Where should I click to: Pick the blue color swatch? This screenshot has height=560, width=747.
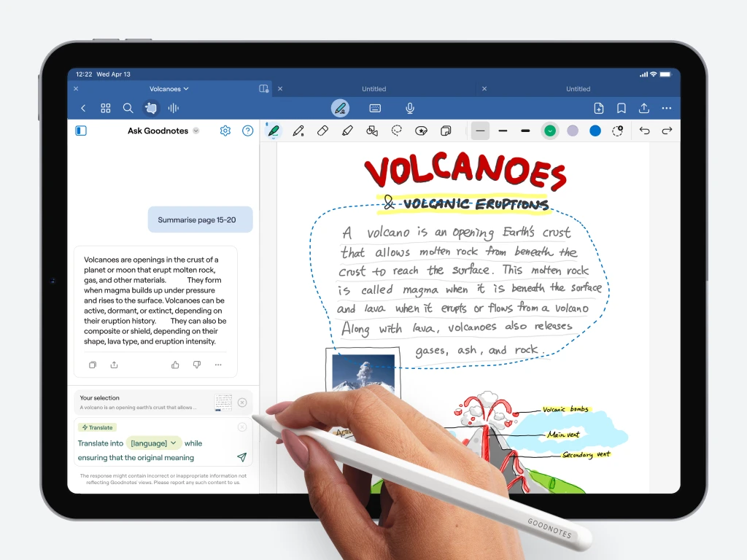[x=595, y=131]
